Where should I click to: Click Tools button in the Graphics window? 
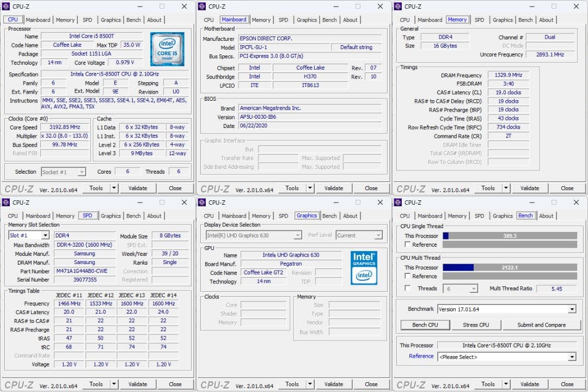tap(292, 384)
